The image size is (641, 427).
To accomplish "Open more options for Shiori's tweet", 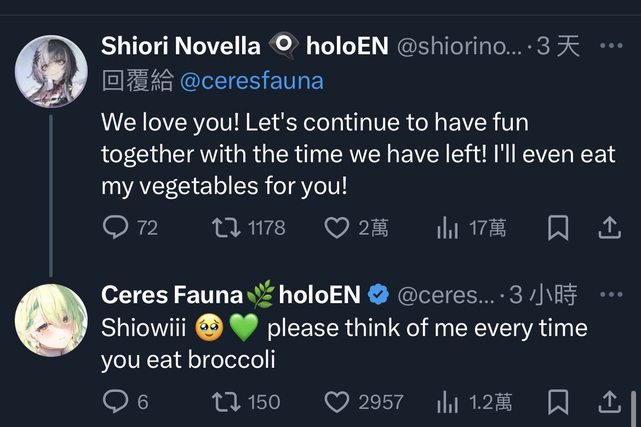I will [610, 46].
